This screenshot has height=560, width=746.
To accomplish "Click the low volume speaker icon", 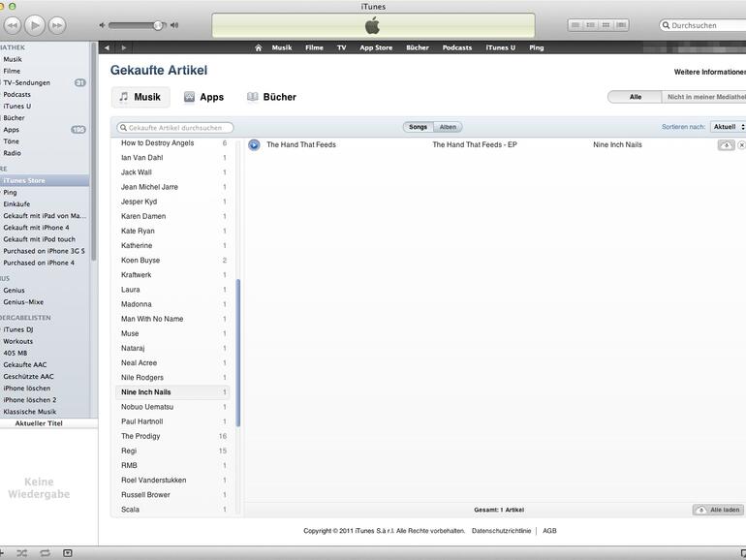I will (102, 25).
